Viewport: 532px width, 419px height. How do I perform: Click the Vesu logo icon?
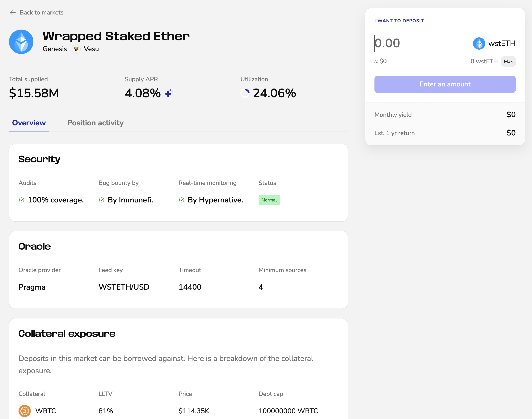(76, 49)
